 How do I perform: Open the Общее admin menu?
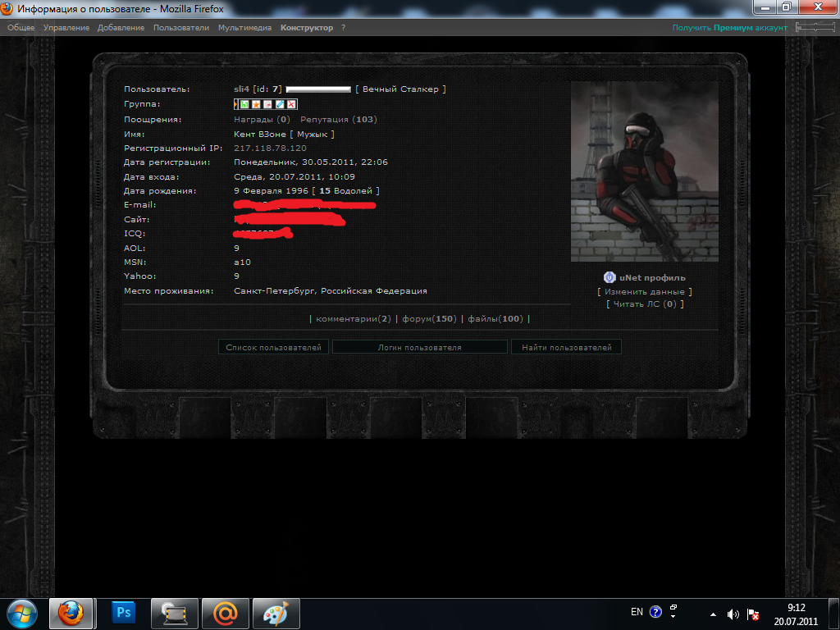click(x=21, y=28)
